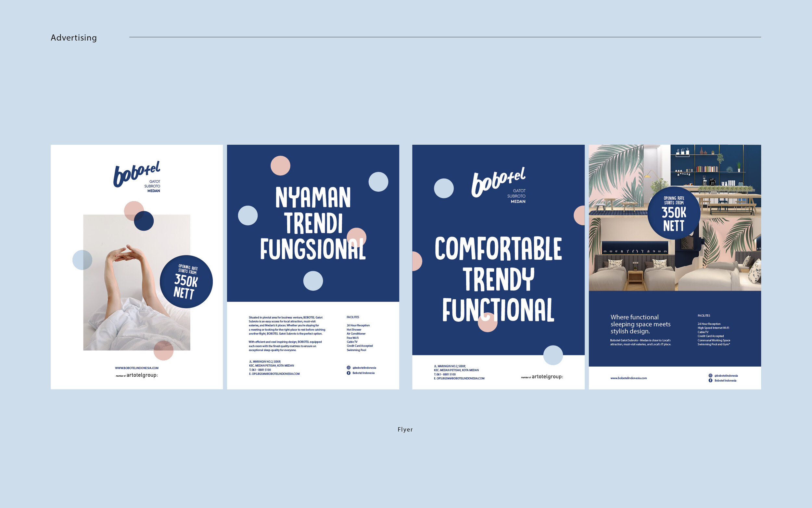
Task: Click @bobotelindonesia handle on the interior flyer
Action: pos(726,376)
